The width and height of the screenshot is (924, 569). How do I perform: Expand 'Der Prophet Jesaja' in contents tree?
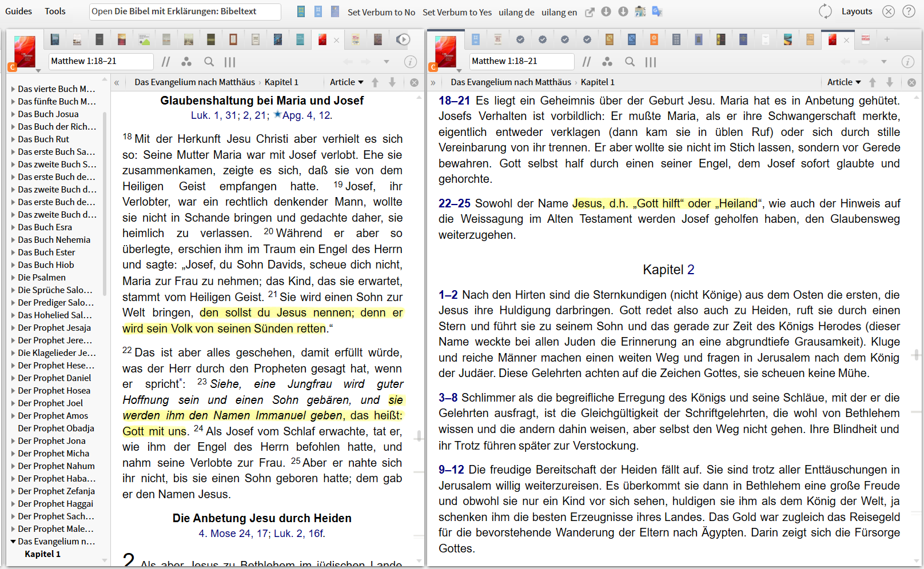tap(14, 328)
